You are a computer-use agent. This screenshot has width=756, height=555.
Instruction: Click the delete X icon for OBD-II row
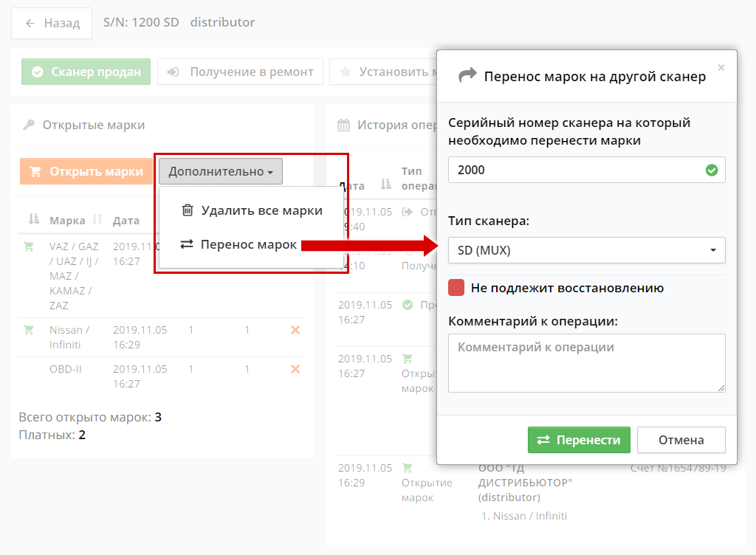(295, 369)
